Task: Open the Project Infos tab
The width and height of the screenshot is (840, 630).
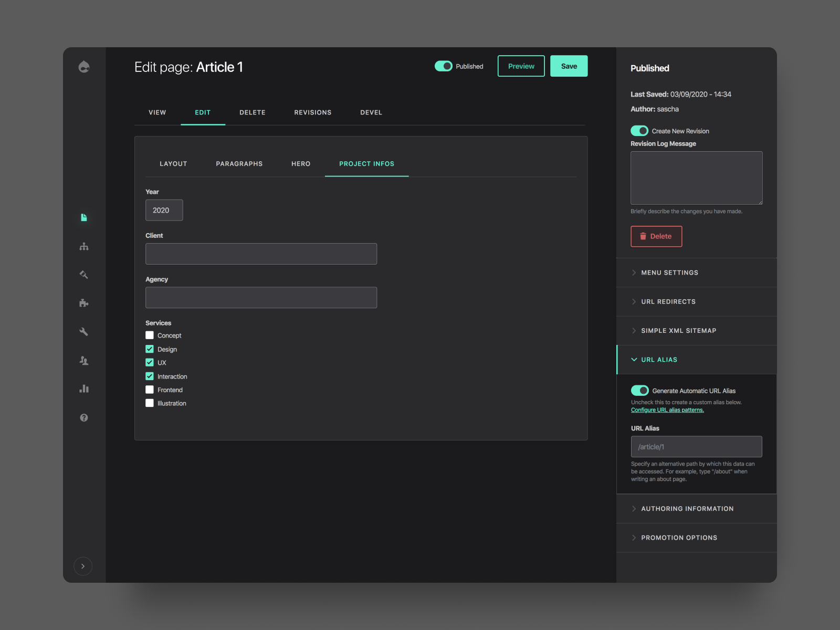Action: [366, 163]
